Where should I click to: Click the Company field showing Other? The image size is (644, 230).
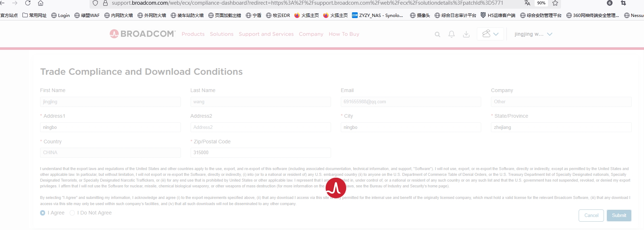(x=561, y=102)
